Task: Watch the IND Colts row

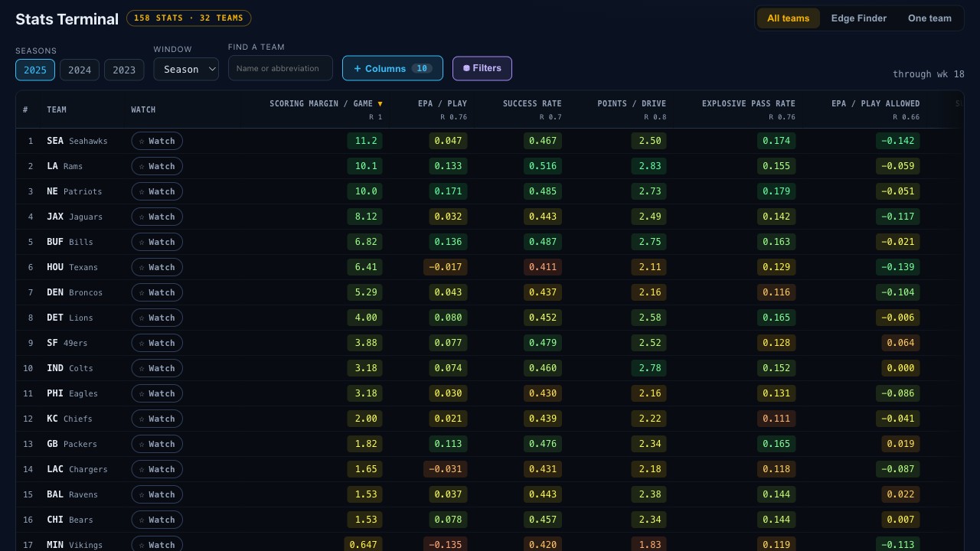Action: point(157,368)
